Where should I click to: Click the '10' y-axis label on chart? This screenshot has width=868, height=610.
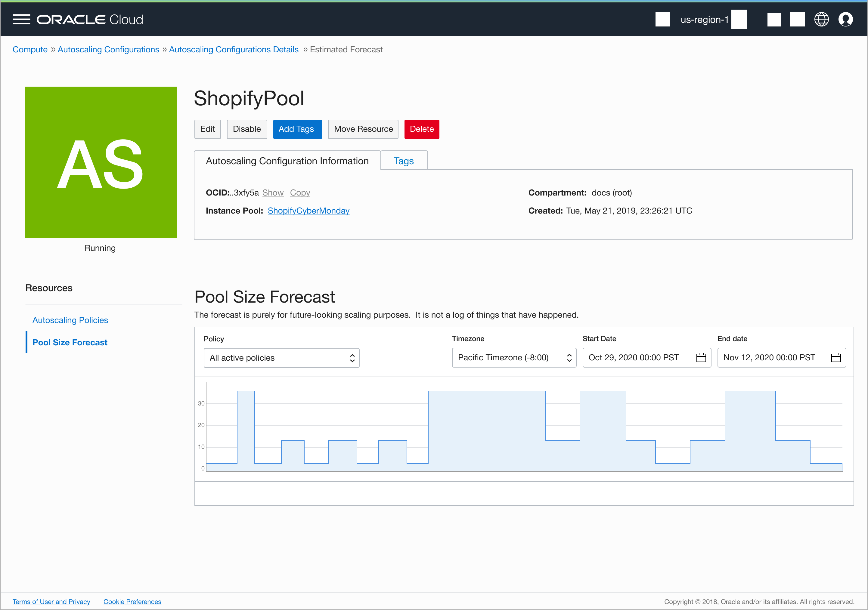[x=201, y=447]
